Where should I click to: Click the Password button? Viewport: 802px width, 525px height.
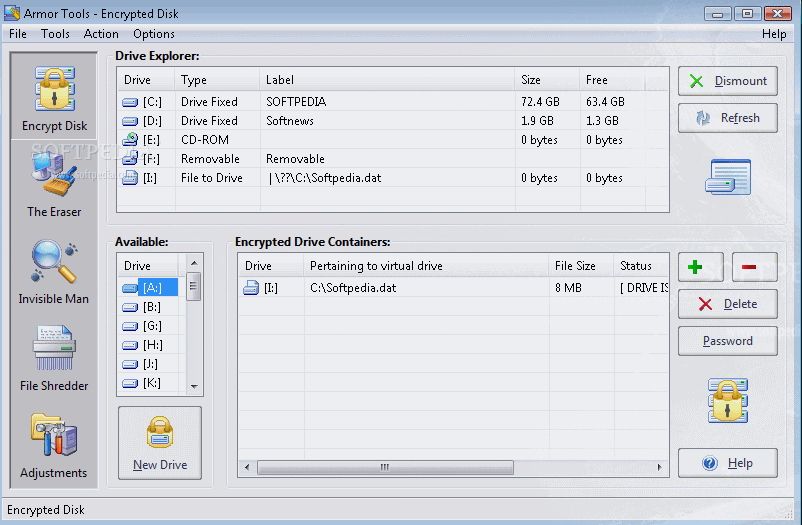click(728, 341)
